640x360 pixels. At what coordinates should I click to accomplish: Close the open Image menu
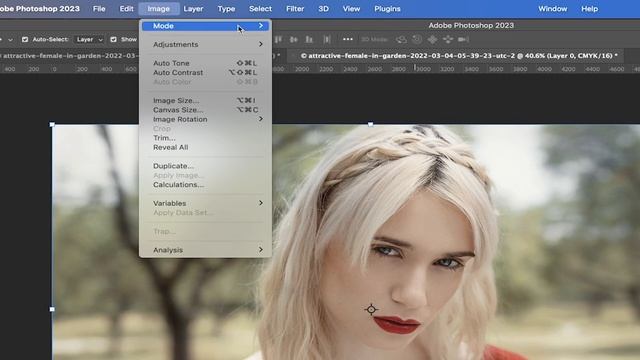[158, 9]
